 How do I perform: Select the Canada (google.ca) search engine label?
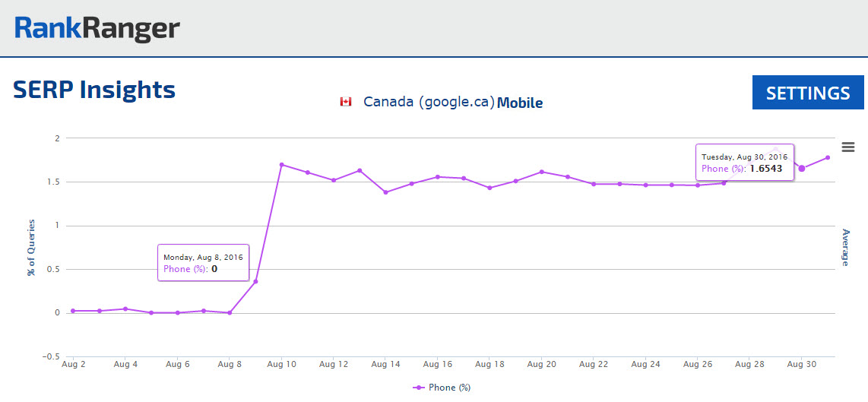click(x=429, y=102)
